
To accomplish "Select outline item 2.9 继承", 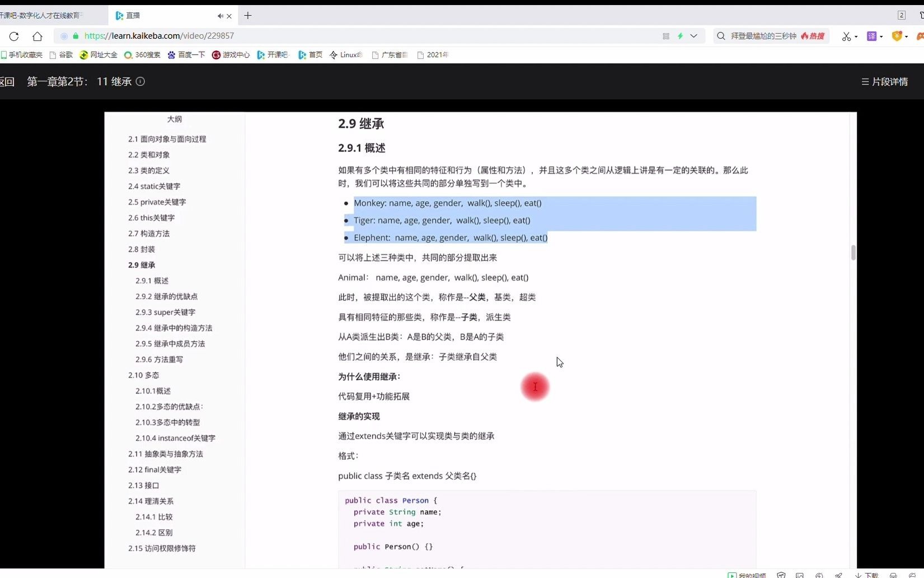I will tap(141, 265).
